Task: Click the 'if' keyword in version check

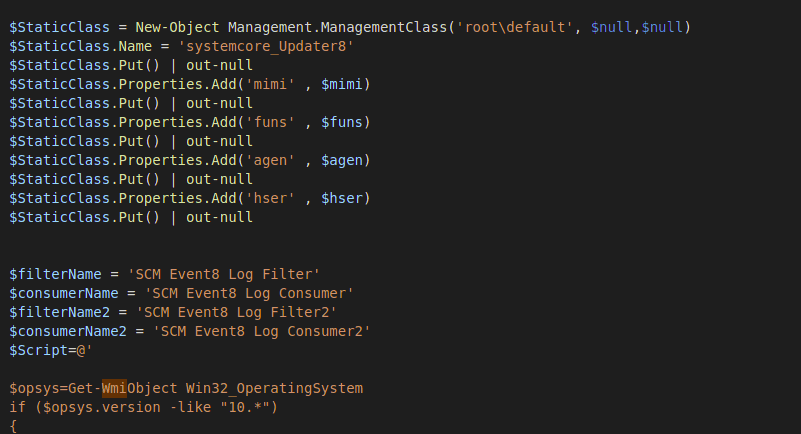Action: click(17, 407)
